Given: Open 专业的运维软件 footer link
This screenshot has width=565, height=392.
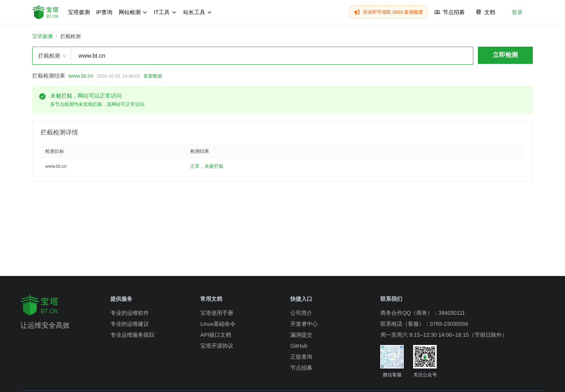Looking at the screenshot, I should coord(129,313).
